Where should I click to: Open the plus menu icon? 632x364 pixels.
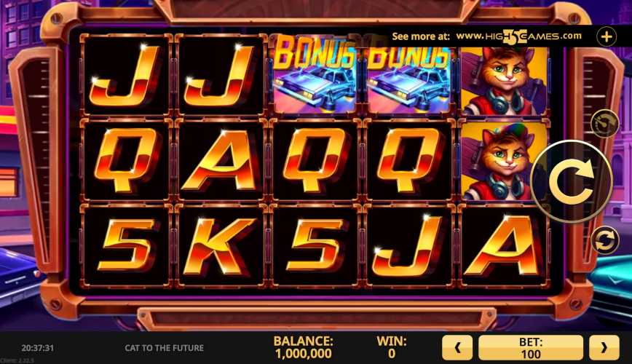pos(607,36)
